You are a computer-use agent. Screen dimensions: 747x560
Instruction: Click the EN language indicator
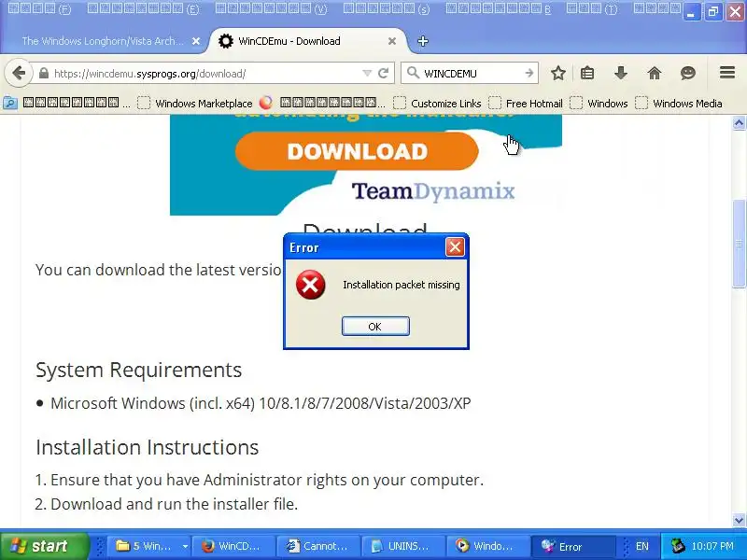tap(641, 546)
